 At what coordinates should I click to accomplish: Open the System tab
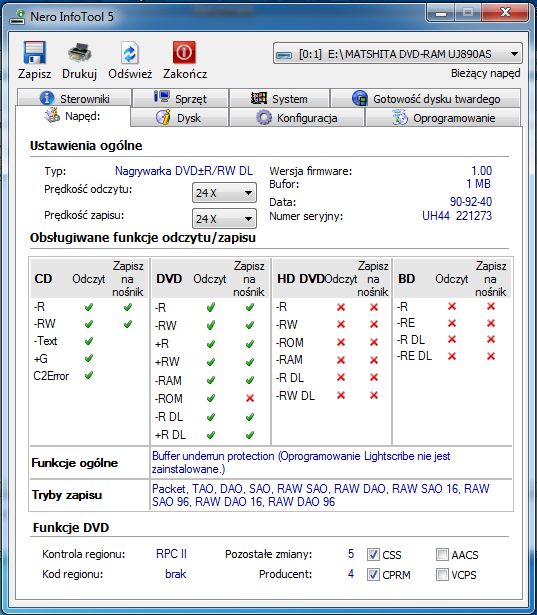pyautogui.click(x=279, y=98)
